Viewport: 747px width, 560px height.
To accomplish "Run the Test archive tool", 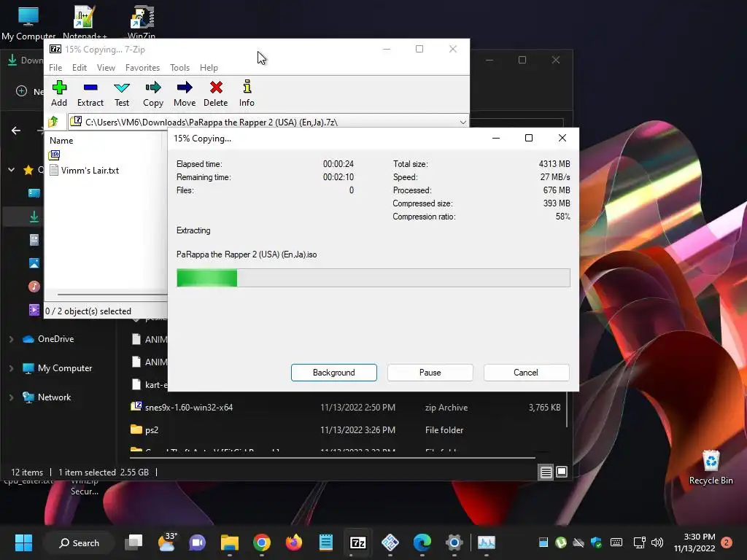I will 122,93.
